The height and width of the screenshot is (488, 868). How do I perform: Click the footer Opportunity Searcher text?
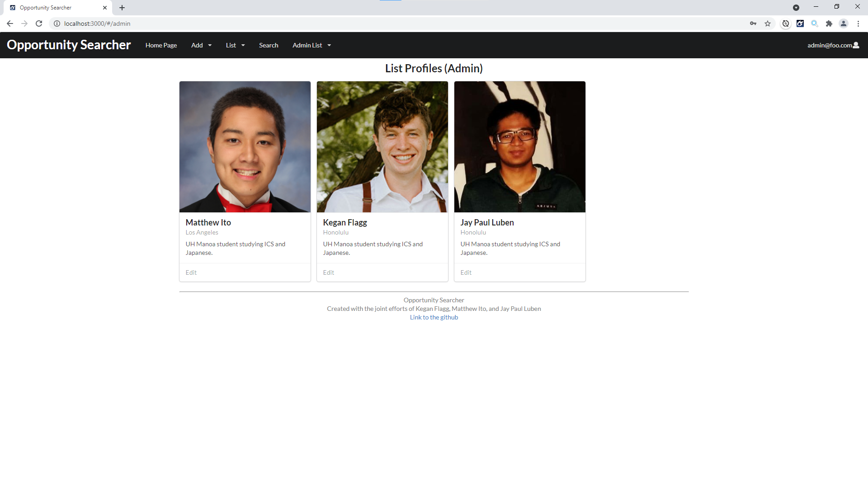click(434, 300)
